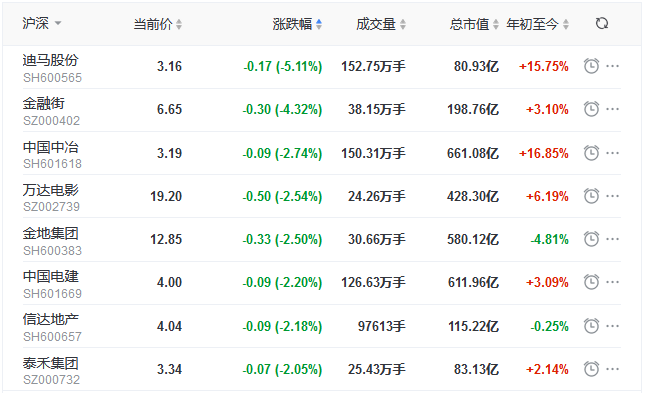Set price alert for 中国电建

point(591,282)
